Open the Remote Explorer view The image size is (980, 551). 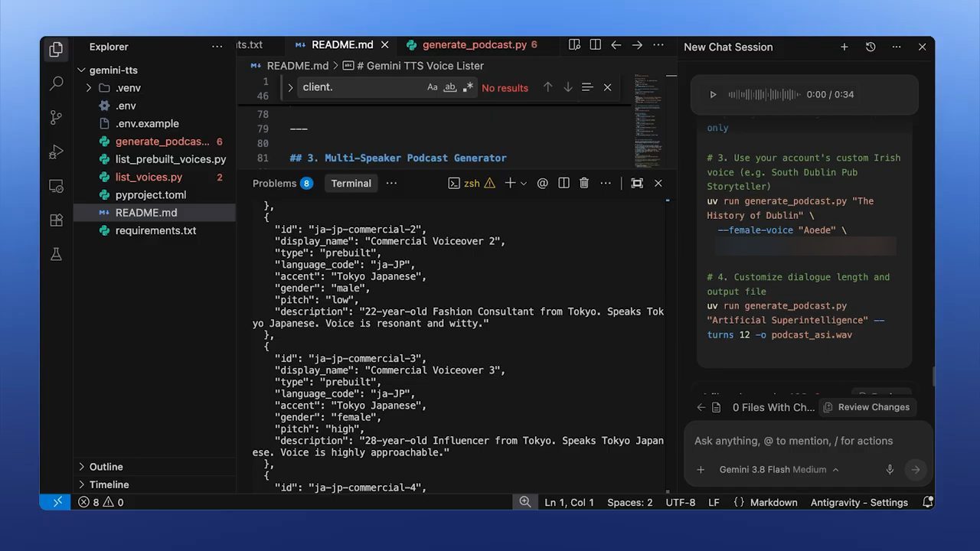pos(56,186)
